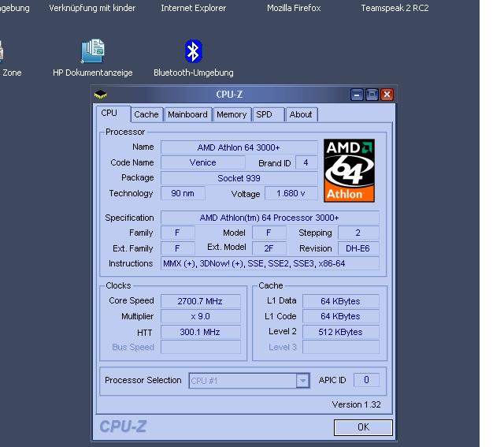Click the empty Level 3 field
Screen dimensions: 504x447
[340, 347]
